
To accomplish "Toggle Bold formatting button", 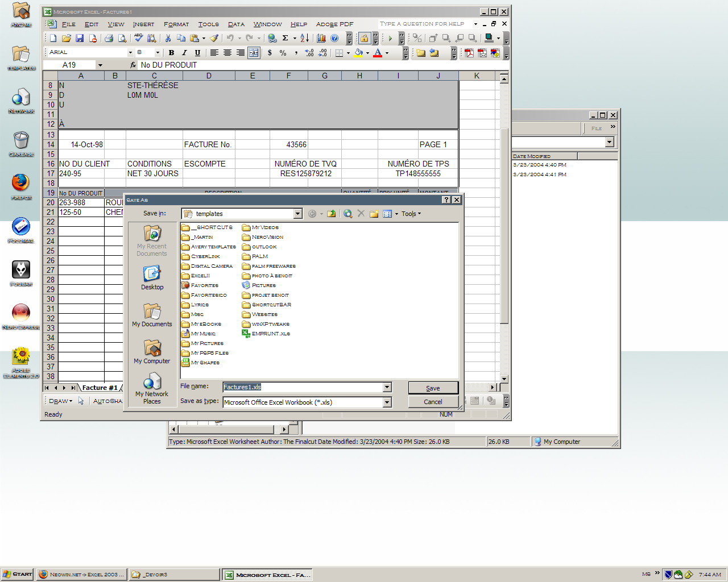I will 171,53.
